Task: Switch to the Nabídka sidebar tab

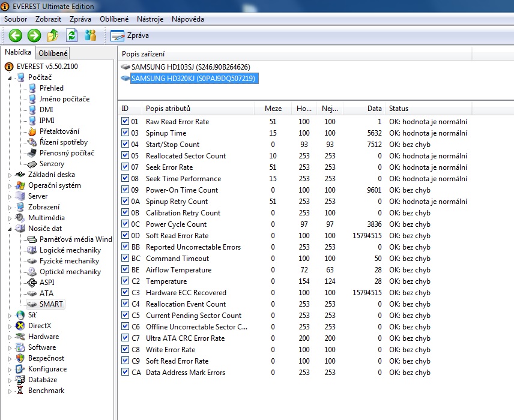Action: pyautogui.click(x=18, y=52)
